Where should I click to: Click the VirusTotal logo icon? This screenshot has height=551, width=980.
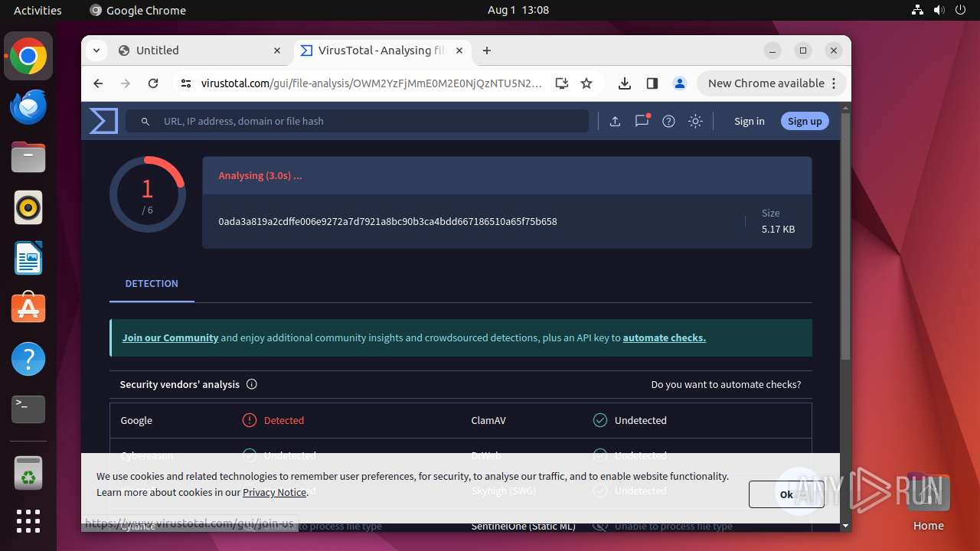103,121
